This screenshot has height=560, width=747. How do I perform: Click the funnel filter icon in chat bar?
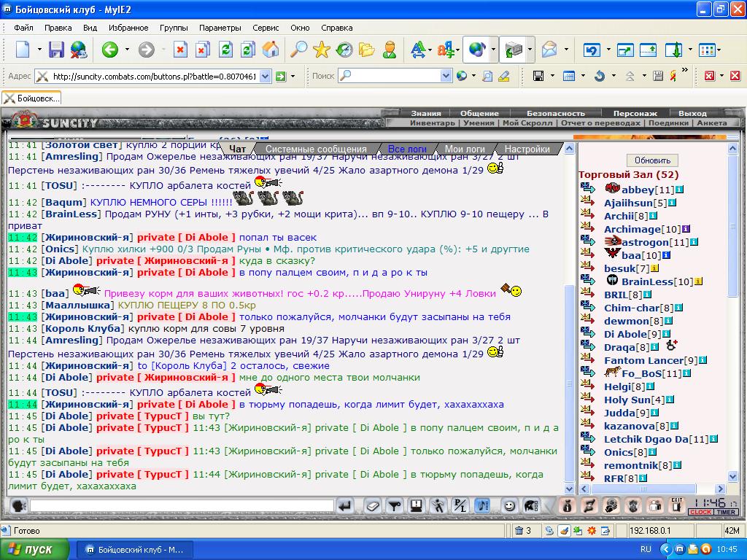[x=395, y=506]
